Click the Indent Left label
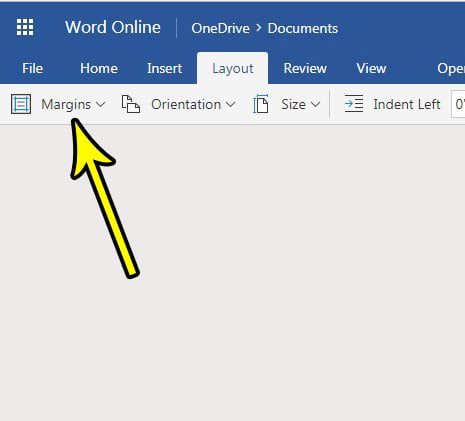This screenshot has width=465, height=421. tap(407, 104)
